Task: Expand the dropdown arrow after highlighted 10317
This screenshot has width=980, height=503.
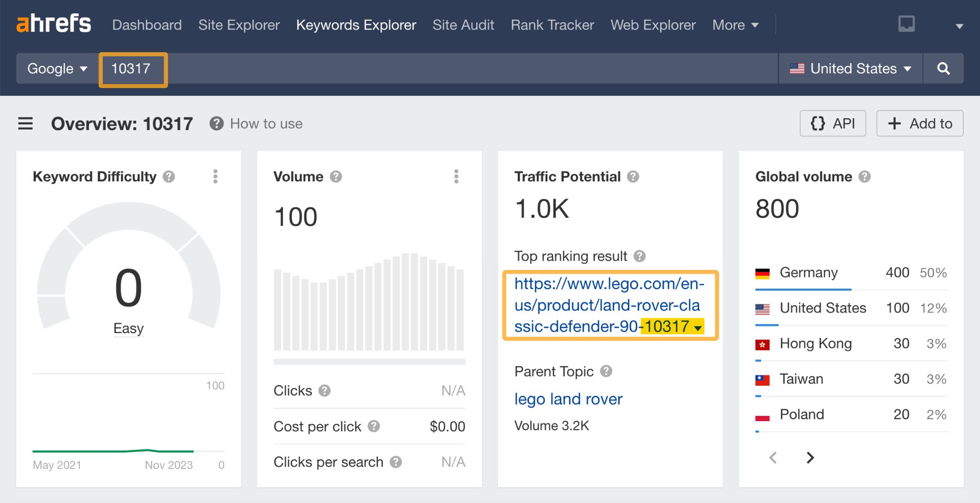Action: coord(698,328)
